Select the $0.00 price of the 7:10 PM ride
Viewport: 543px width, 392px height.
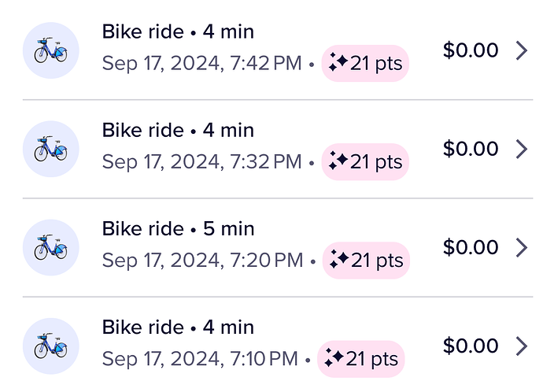coord(471,346)
